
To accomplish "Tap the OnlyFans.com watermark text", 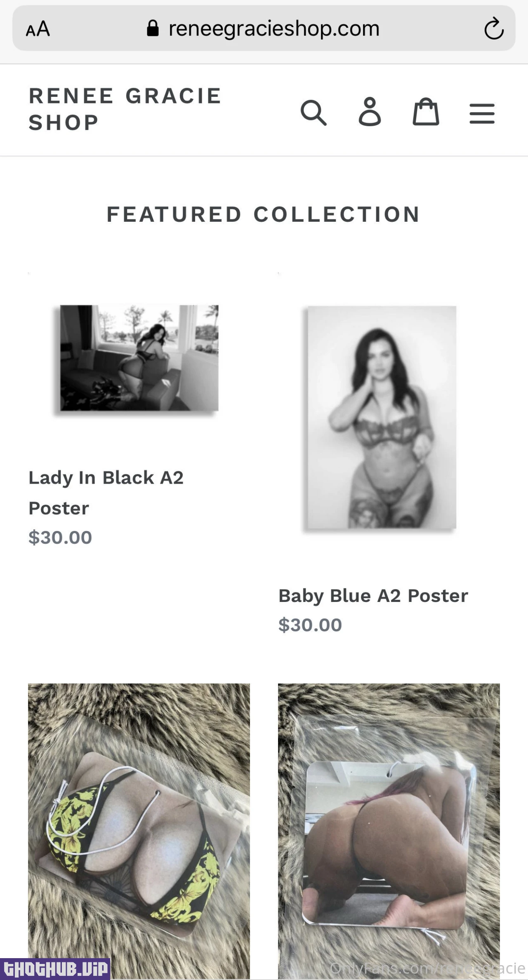I will coord(427,968).
